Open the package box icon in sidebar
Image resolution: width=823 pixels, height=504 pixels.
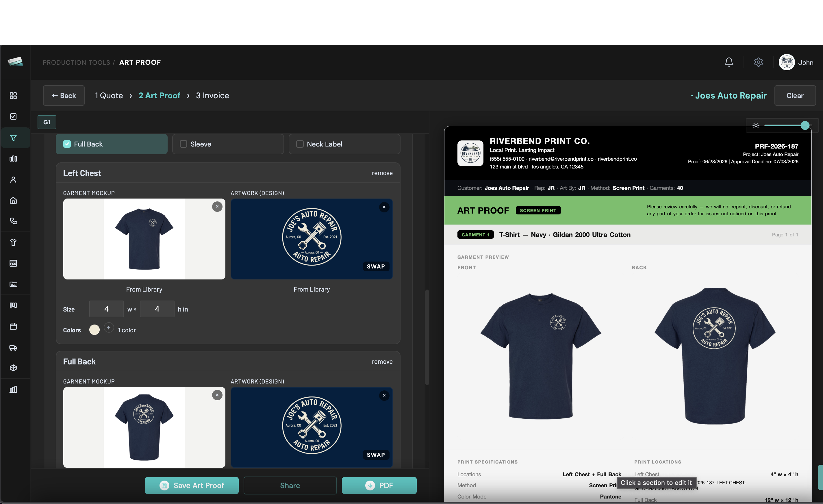pyautogui.click(x=13, y=368)
